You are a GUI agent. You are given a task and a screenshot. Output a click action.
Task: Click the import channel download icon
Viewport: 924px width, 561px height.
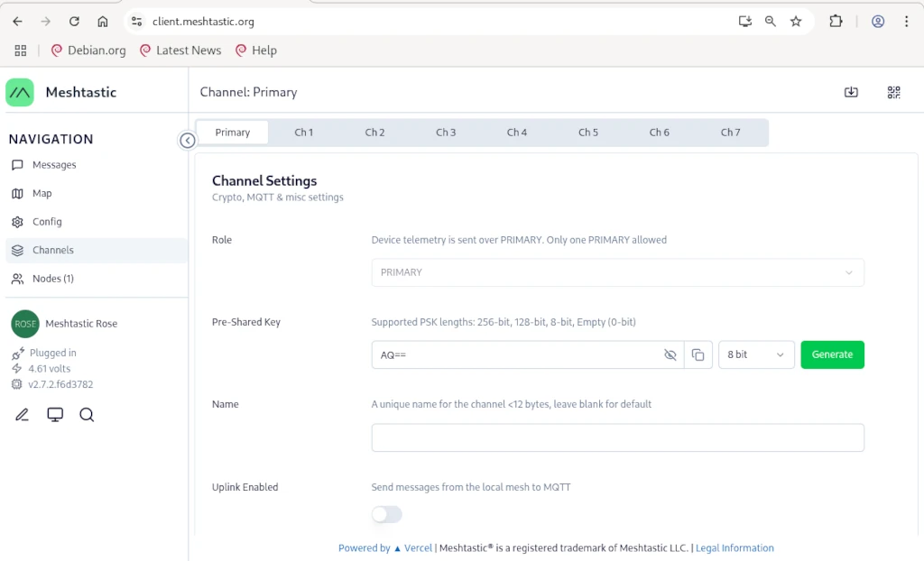[x=851, y=92]
